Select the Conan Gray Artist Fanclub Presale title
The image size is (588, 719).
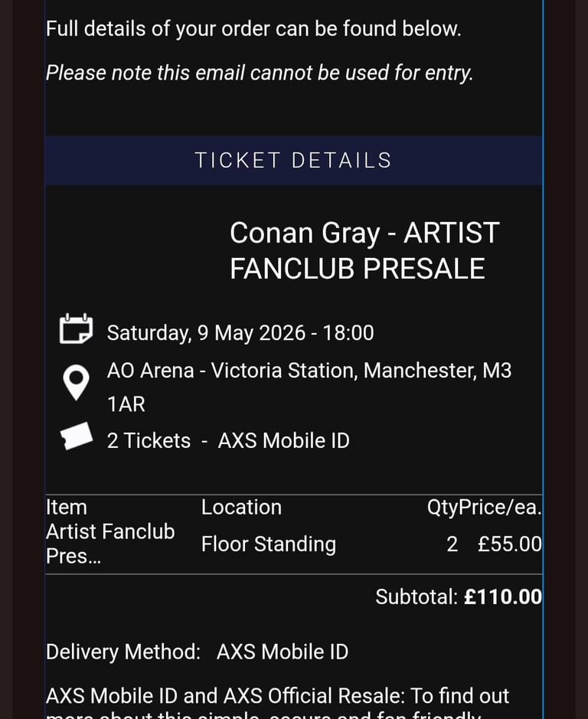coord(364,250)
